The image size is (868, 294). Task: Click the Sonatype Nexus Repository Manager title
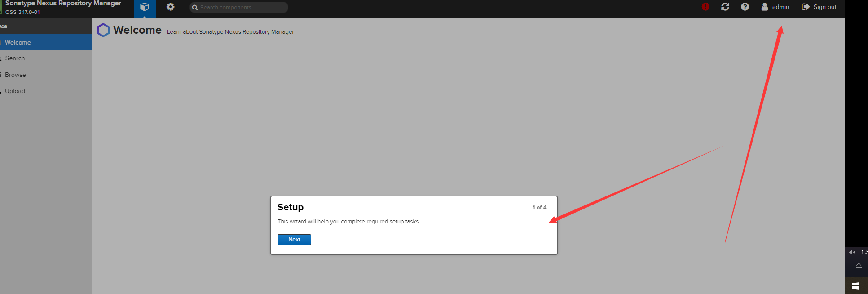(x=63, y=3)
